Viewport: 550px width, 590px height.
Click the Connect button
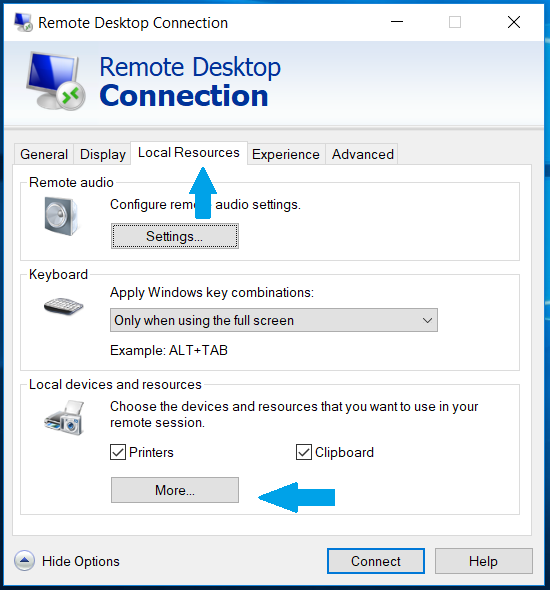coord(376,561)
